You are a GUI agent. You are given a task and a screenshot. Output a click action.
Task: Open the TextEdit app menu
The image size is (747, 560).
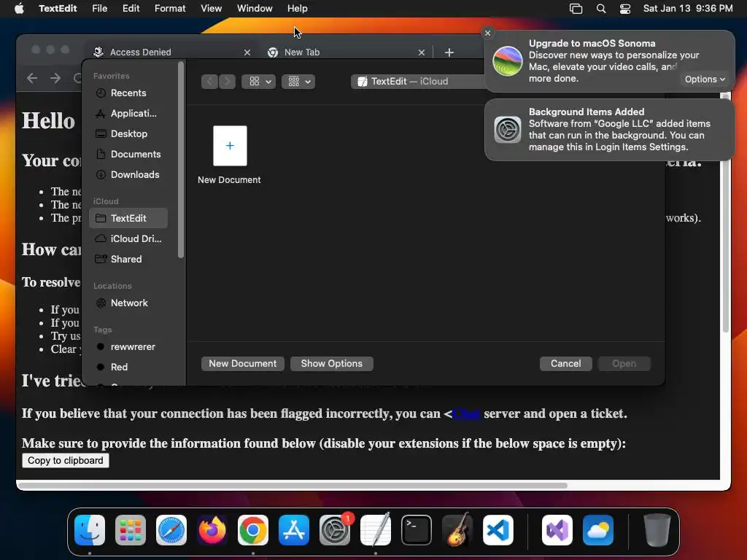(58, 9)
